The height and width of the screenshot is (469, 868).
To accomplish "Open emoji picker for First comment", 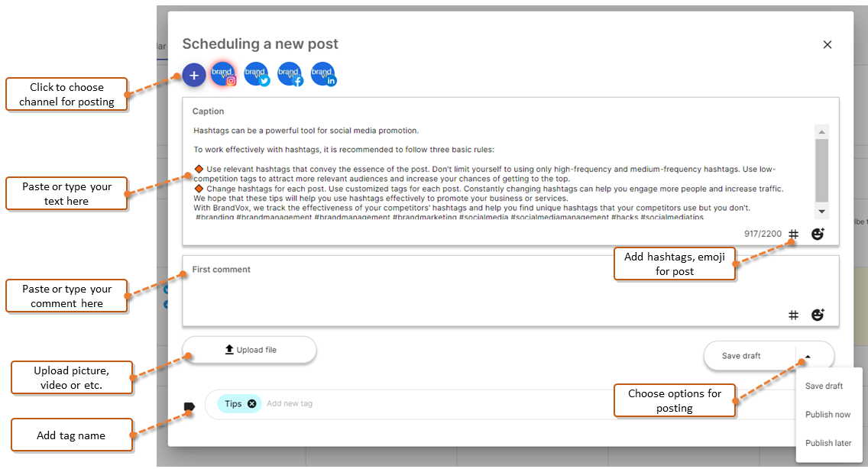I will click(818, 315).
